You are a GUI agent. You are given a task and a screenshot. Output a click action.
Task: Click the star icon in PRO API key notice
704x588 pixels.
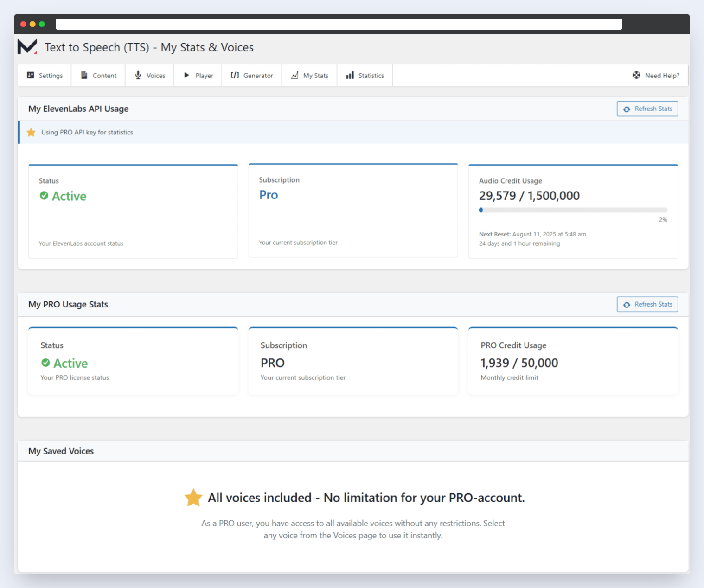[31, 133]
